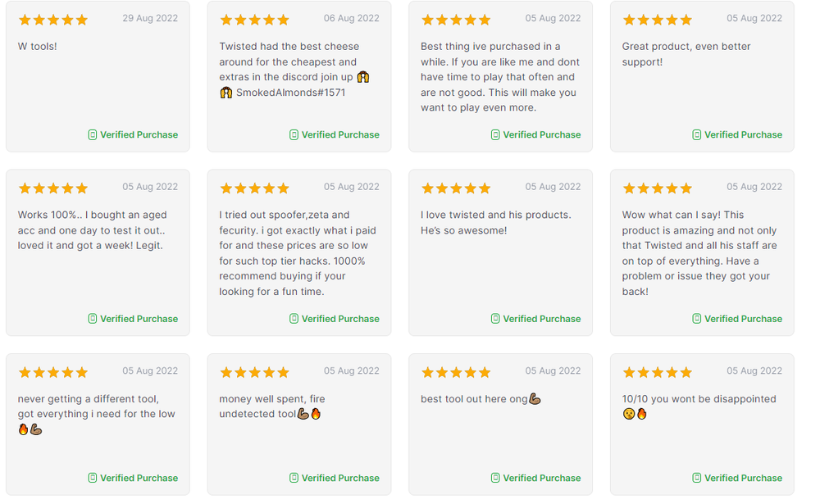The height and width of the screenshot is (504, 820).
Task: Click the emoji before "SmokedAlmonds#1571"
Action: click(x=225, y=93)
